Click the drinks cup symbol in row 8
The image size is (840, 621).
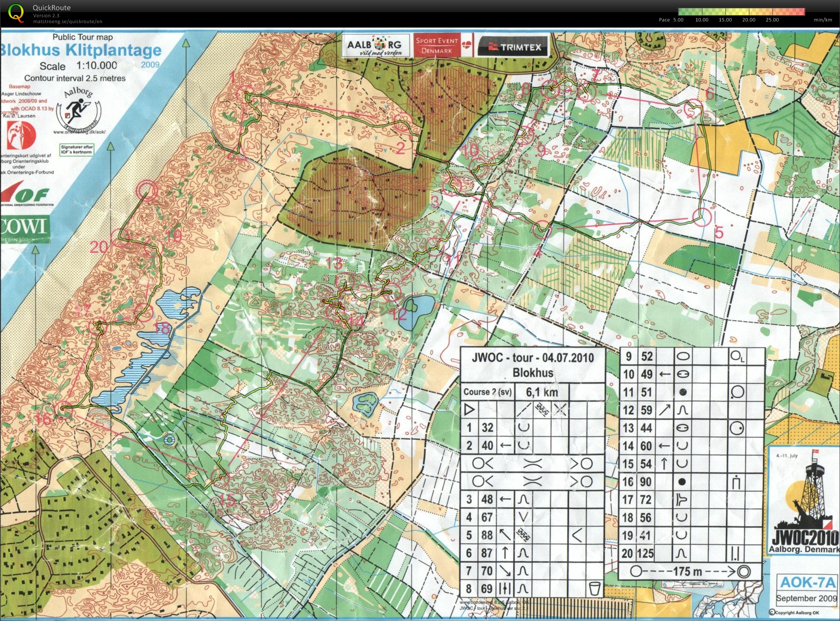point(594,589)
